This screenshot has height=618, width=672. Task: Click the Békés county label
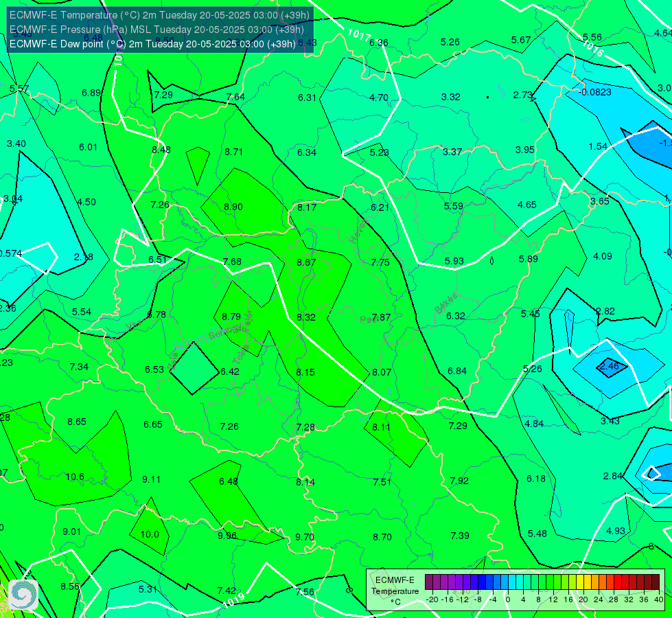coord(445,304)
